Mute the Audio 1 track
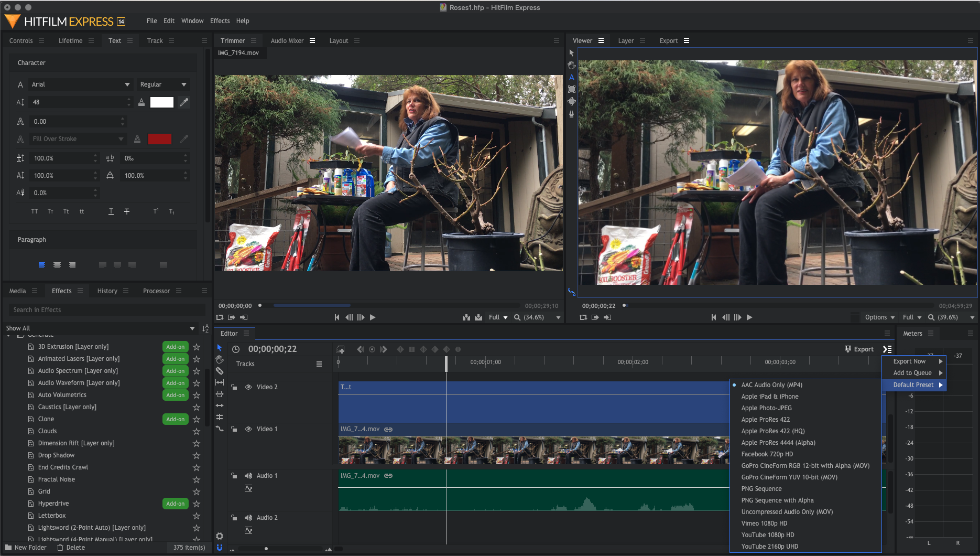Image resolution: width=980 pixels, height=556 pixels. (248, 476)
